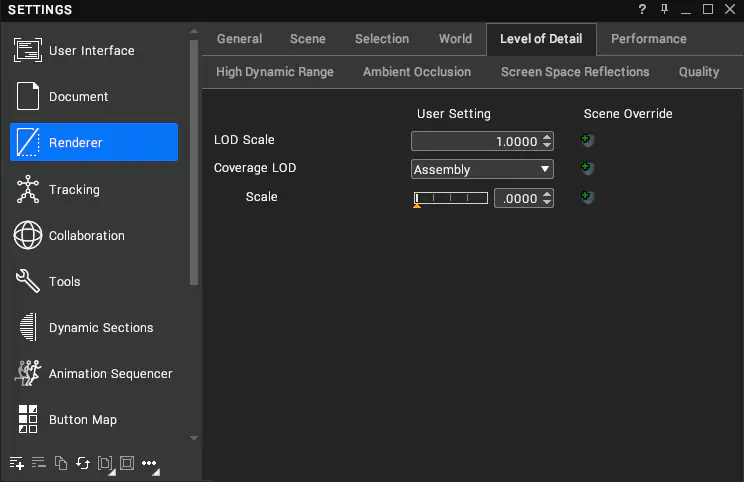Viewport: 744px width, 482px height.
Task: Click the sidebar vertical scrollbar thumb
Action: coord(194,163)
